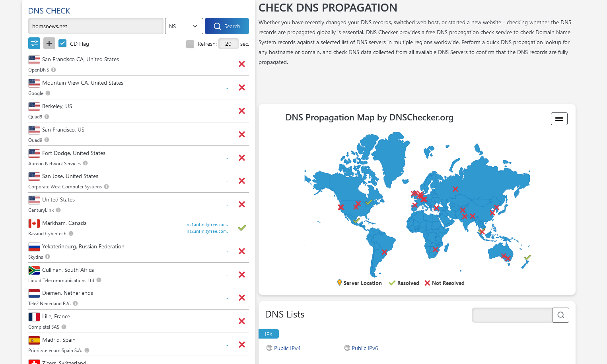Screen dimensions: 607x364
Task: Click red X status for Lille, France
Action: tap(242, 321)
